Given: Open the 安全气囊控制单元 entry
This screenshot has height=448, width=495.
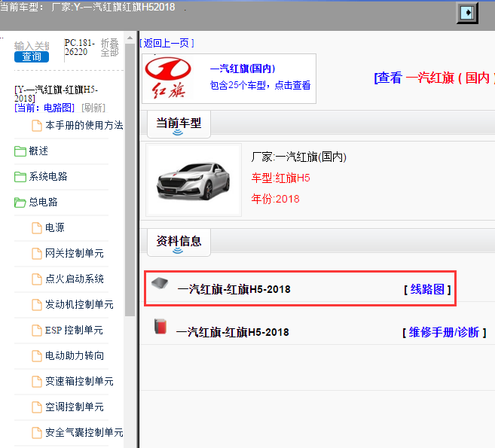Looking at the screenshot, I should coord(84,432).
